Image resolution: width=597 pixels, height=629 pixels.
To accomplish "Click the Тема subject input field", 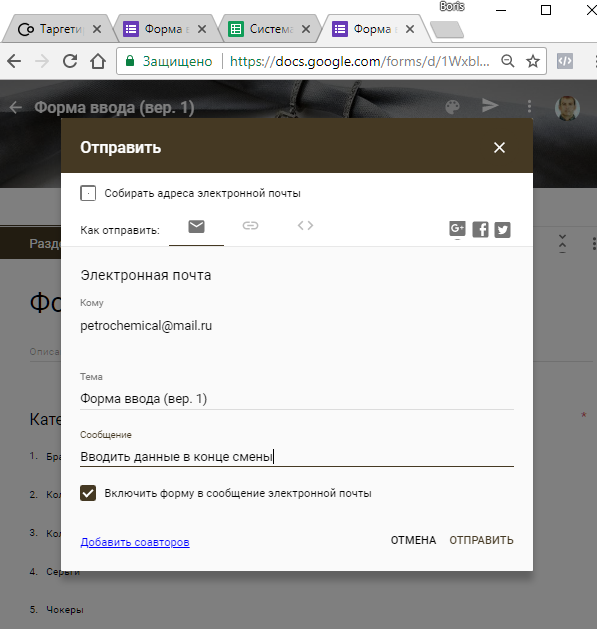I will pyautogui.click(x=297, y=399).
